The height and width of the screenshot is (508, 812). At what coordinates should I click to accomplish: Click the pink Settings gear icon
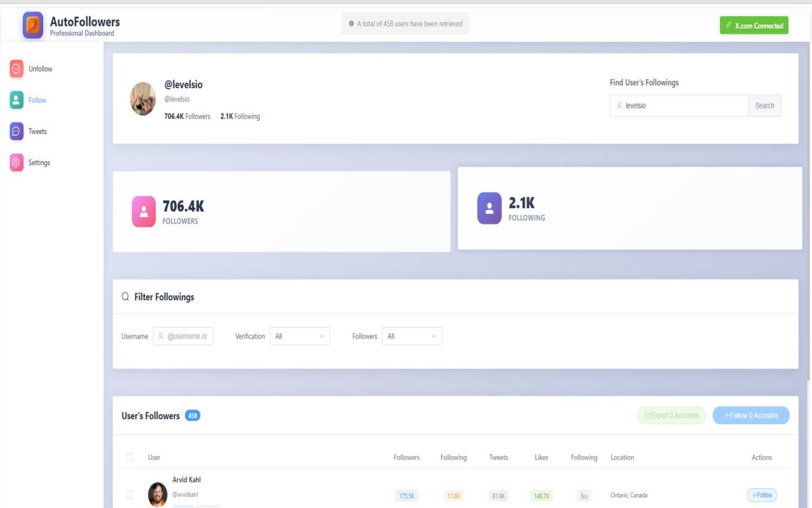[16, 163]
